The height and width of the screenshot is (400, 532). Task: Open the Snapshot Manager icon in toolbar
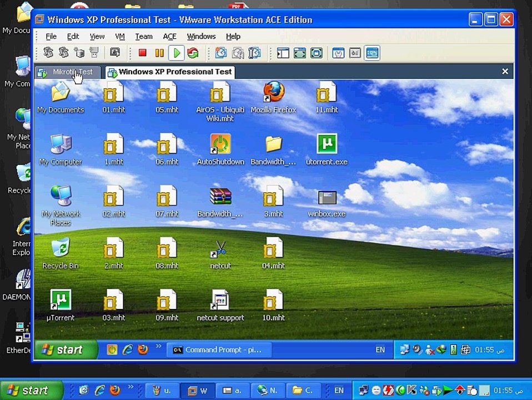point(254,53)
